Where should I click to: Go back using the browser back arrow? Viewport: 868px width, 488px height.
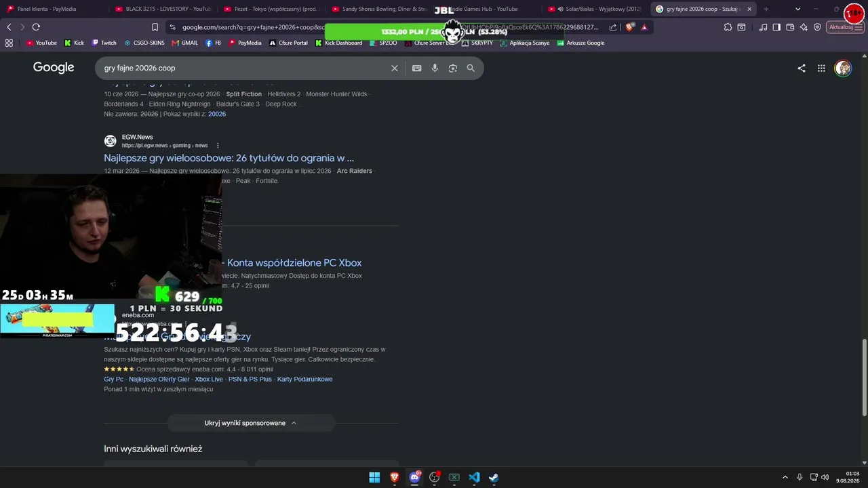[x=9, y=27]
